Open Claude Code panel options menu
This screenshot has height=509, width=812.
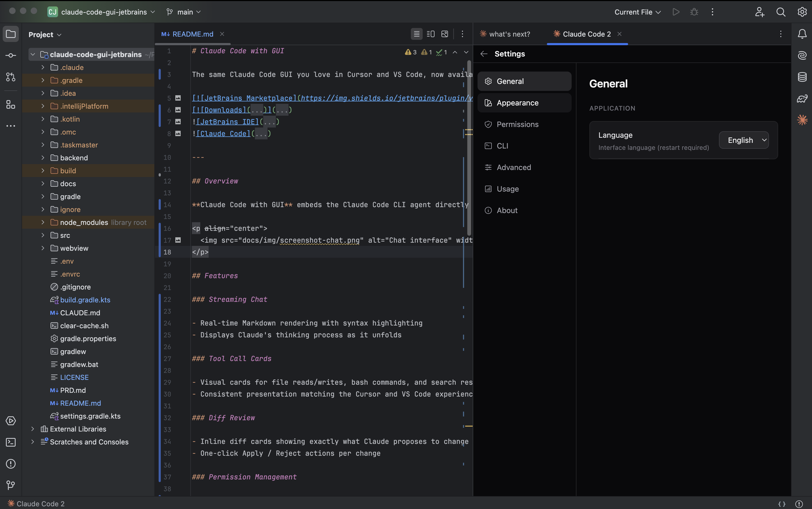click(781, 34)
